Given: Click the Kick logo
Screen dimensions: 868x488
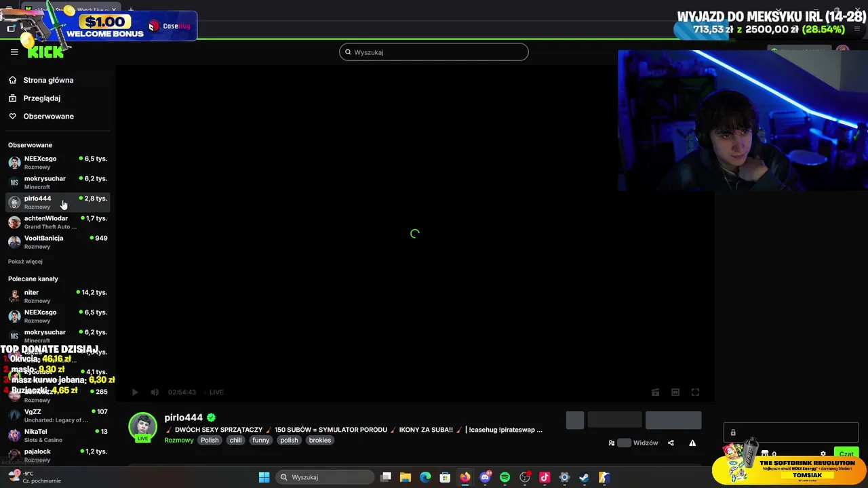Looking at the screenshot, I should coord(46,52).
